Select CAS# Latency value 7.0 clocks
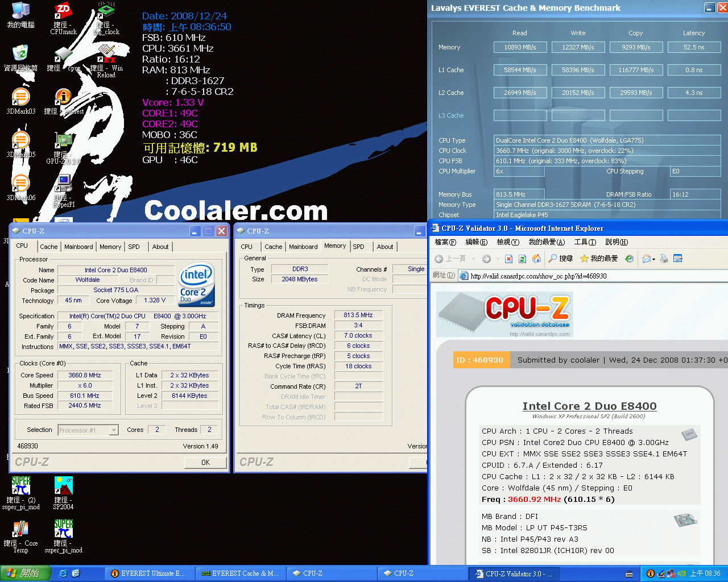The image size is (728, 582). coord(358,335)
